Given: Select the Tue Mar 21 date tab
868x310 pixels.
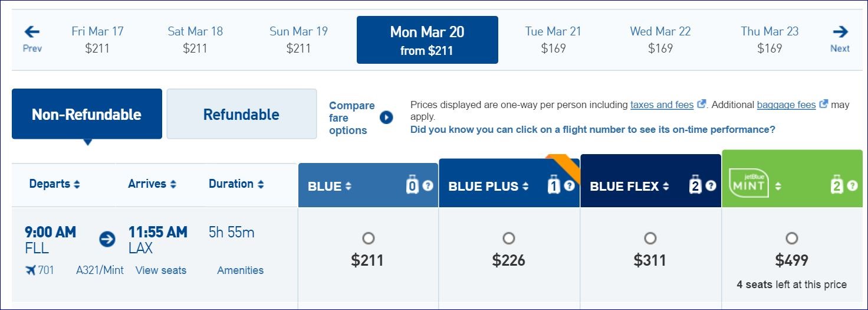Looking at the screenshot, I should [x=553, y=40].
